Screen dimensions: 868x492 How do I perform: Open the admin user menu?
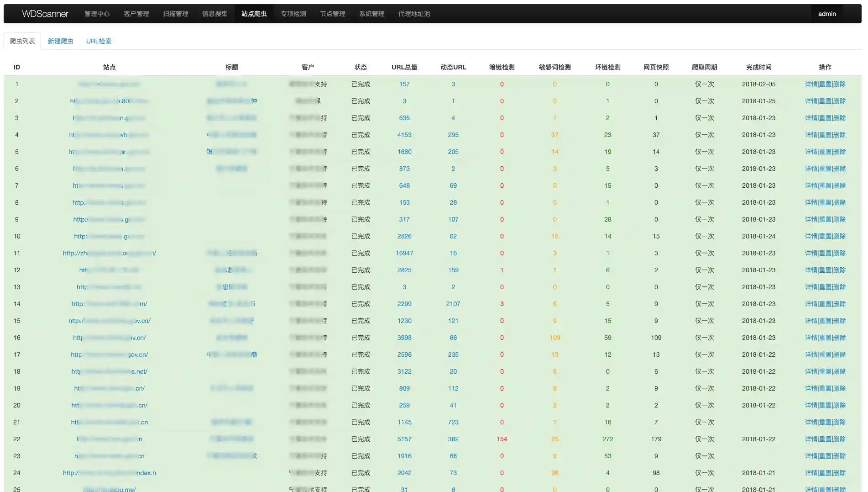[827, 14]
